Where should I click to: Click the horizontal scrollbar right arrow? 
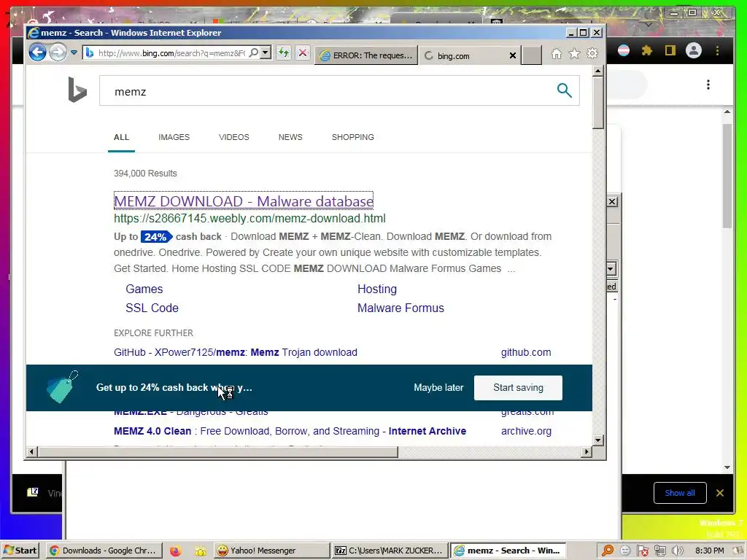[x=587, y=451]
